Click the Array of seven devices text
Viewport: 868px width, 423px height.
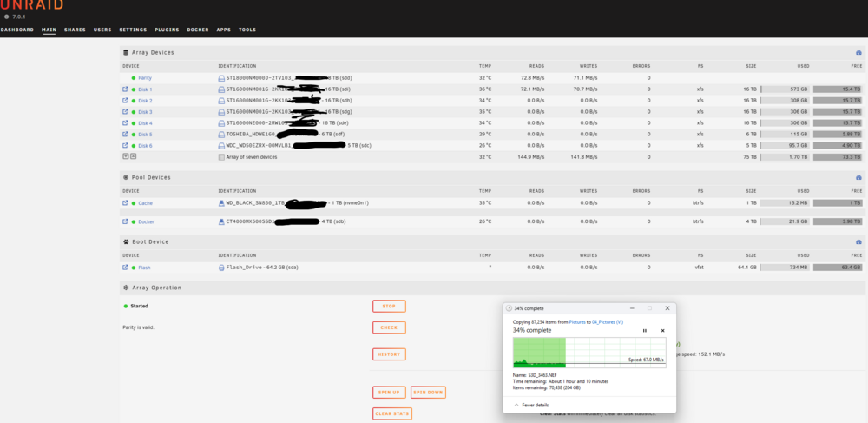pyautogui.click(x=252, y=156)
